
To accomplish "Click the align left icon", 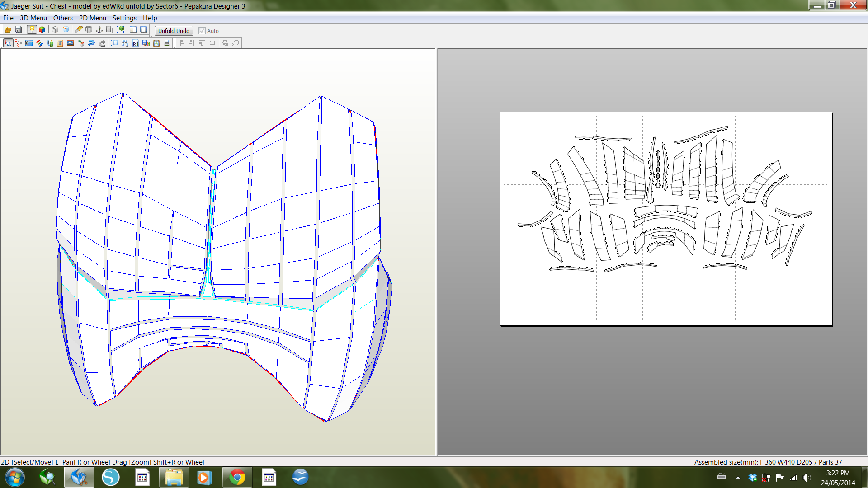I will tap(181, 43).
